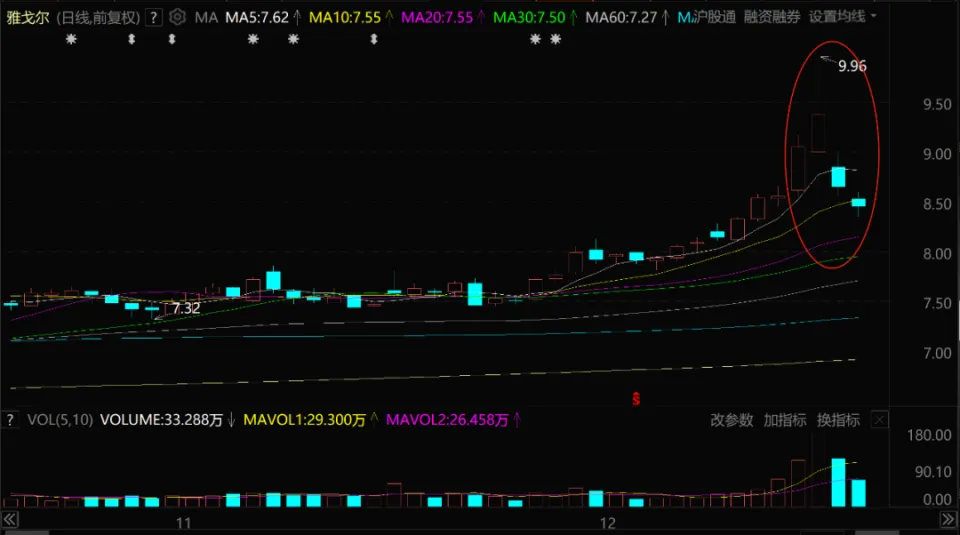
Task: Open the 日线,前复权 period selector
Action: click(96, 17)
